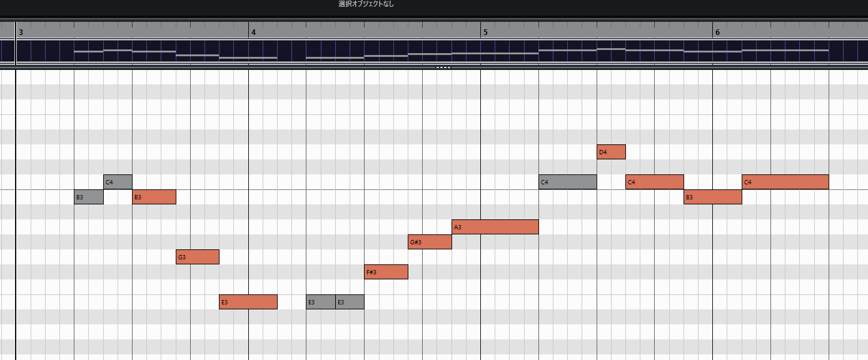Image resolution: width=868 pixels, height=360 pixels.
Task: Select the gray B3 note in bar 3
Action: click(x=88, y=197)
